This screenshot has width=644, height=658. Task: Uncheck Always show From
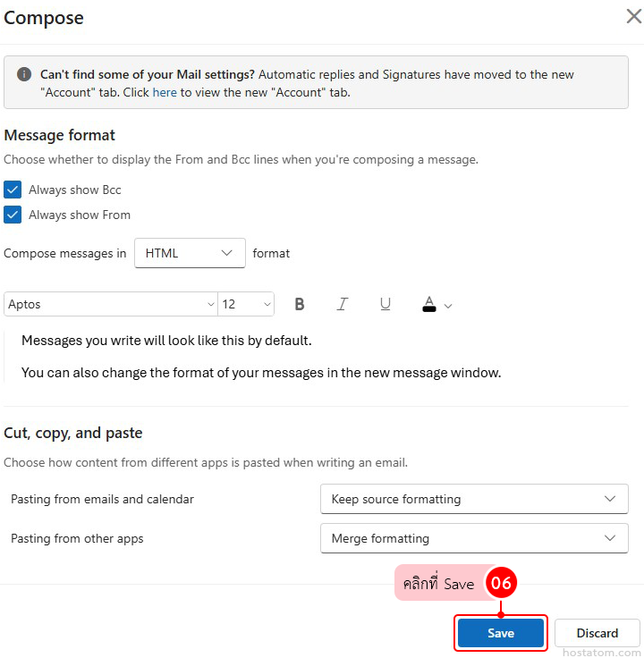13,215
